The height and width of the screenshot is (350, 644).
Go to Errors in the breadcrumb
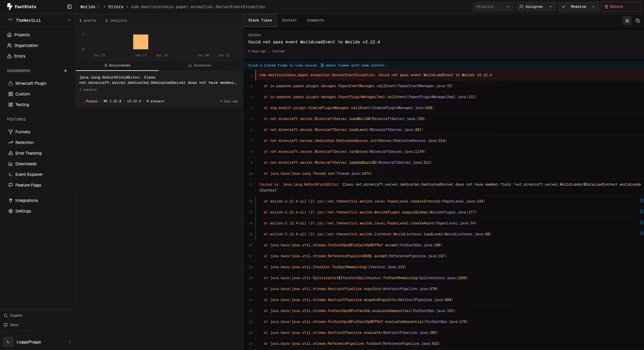pyautogui.click(x=116, y=7)
